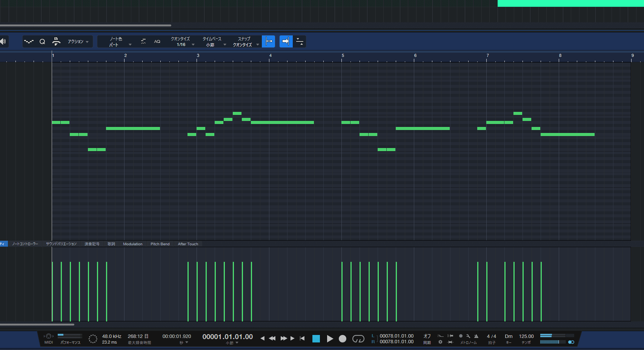Open the ノート色 パート note color dropdown
Viewport: 644px width, 350px height.
click(120, 41)
